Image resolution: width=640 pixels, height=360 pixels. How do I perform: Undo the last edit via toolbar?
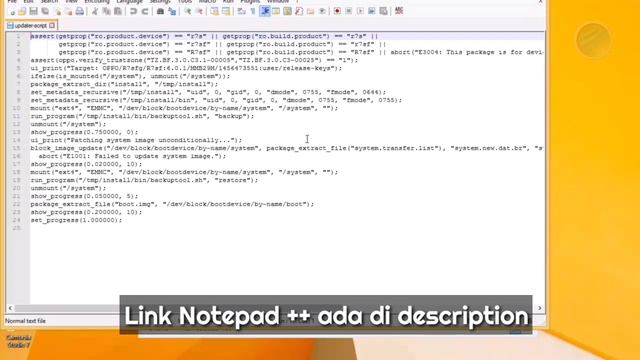(133, 11)
